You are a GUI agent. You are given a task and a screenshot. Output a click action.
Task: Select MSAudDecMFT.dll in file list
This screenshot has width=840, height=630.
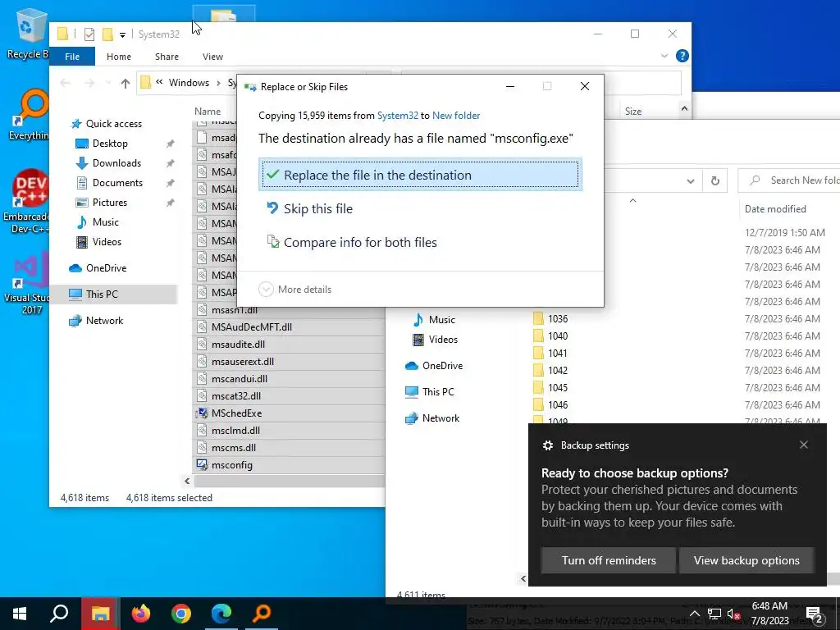click(x=251, y=326)
